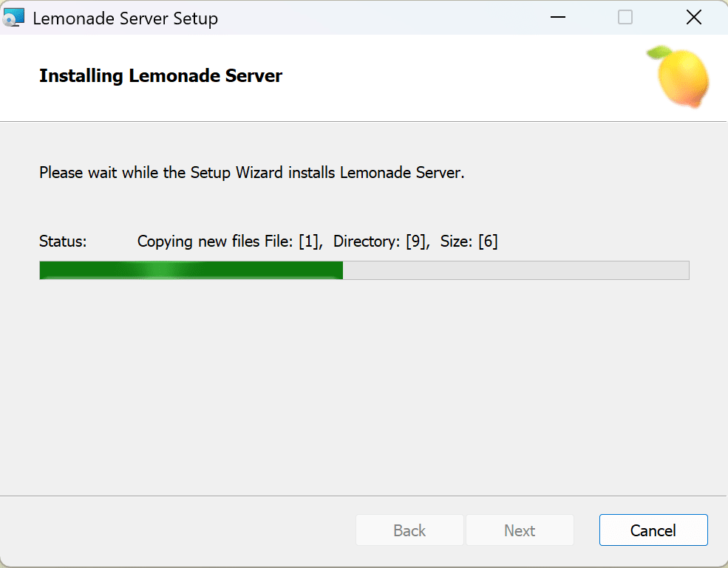This screenshot has width=728, height=568.
Task: Click the installer icon in the title bar
Action: [14, 18]
